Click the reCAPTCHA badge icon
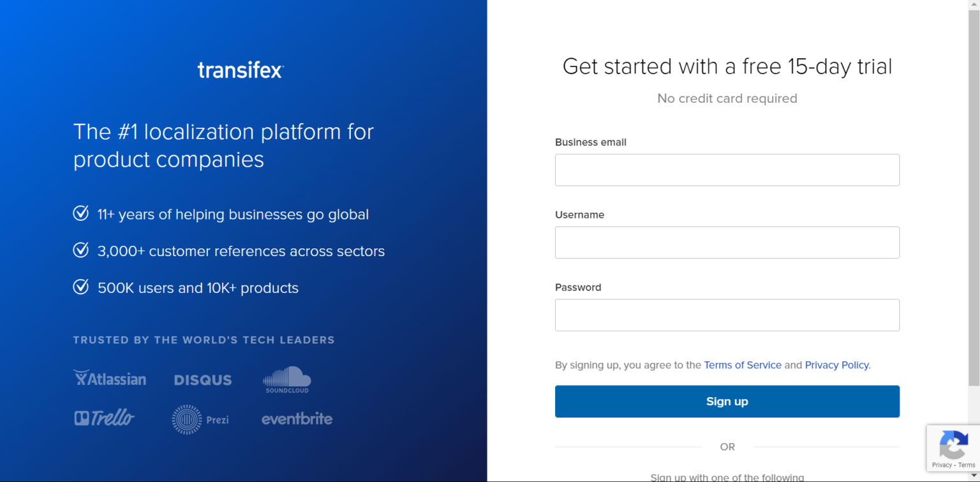The image size is (980, 482). (953, 443)
